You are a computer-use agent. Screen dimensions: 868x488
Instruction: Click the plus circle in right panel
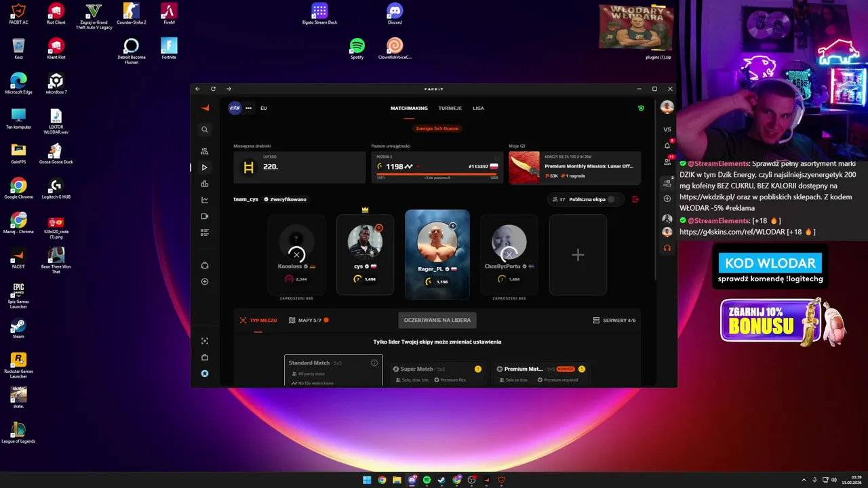(x=667, y=199)
